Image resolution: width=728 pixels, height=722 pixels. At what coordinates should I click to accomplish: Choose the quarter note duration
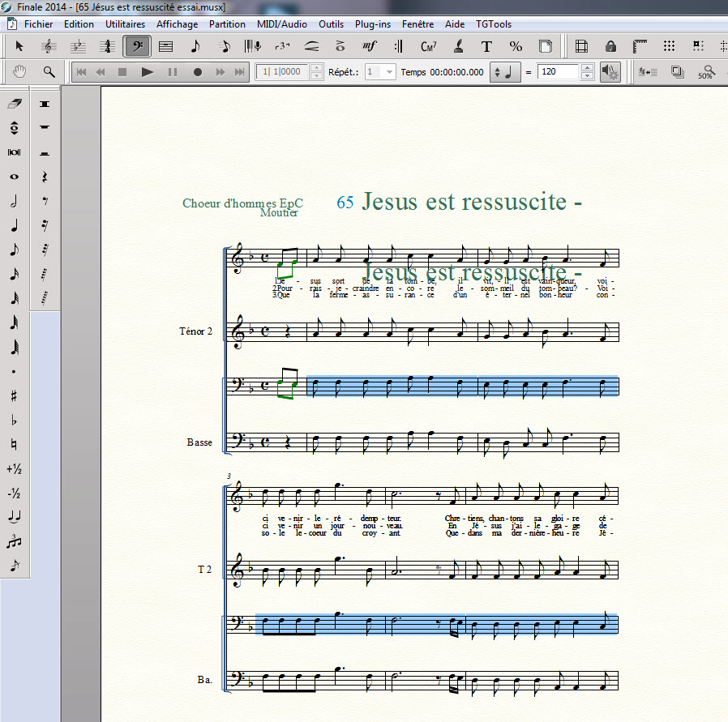(14, 225)
